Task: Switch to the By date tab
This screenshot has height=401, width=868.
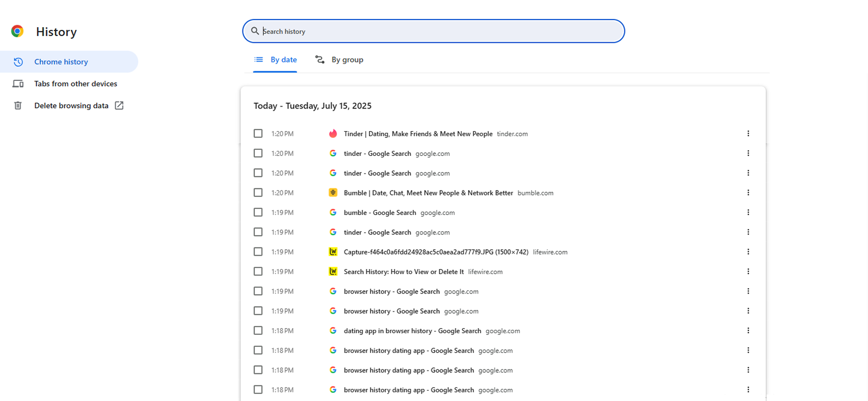Action: pos(275,60)
